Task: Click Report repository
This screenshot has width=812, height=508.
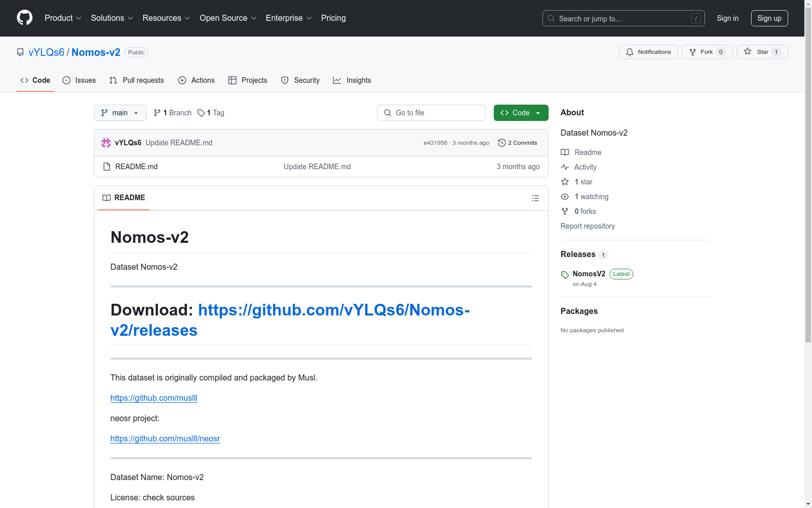Action: click(588, 226)
